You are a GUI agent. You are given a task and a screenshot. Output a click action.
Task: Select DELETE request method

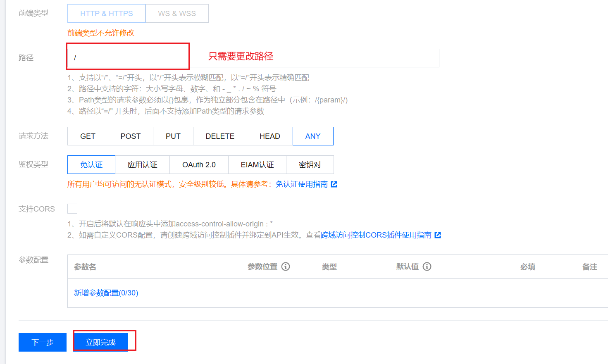220,136
